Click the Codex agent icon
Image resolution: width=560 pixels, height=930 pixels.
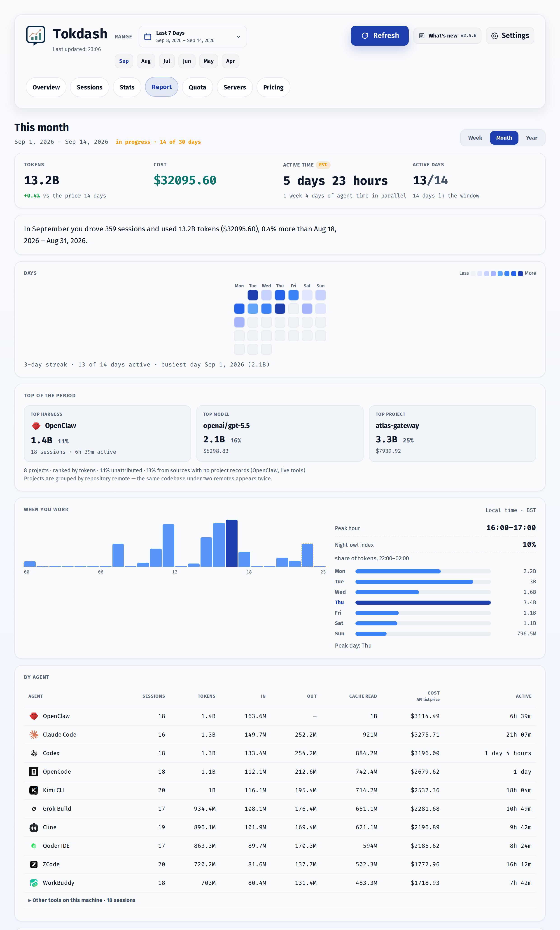click(34, 753)
